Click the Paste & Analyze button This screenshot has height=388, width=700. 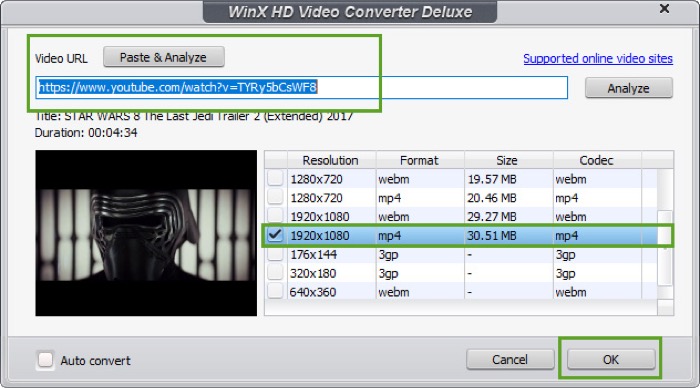click(x=163, y=57)
